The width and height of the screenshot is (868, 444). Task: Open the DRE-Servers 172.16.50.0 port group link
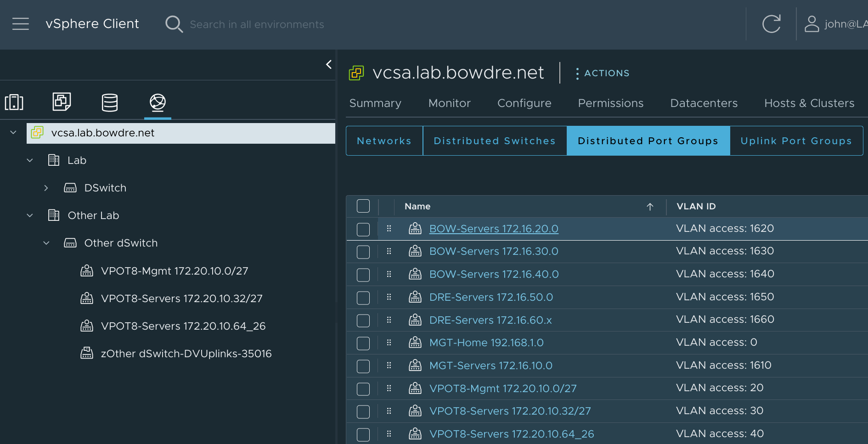pos(491,297)
